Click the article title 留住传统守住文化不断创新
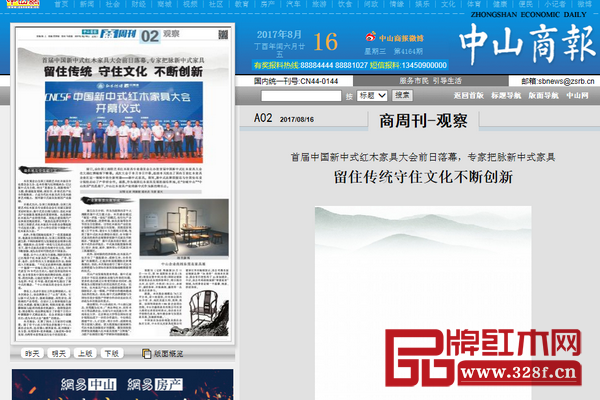The height and width of the screenshot is (400, 600). [423, 177]
